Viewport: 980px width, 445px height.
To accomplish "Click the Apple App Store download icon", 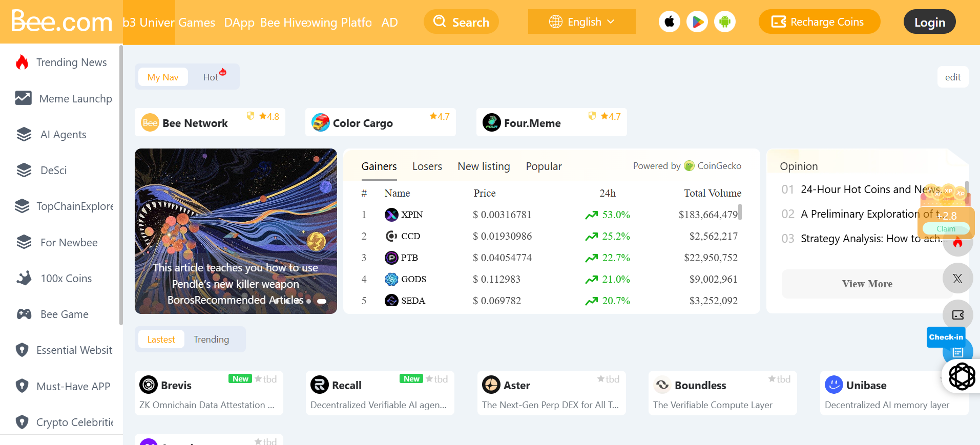I will (669, 22).
